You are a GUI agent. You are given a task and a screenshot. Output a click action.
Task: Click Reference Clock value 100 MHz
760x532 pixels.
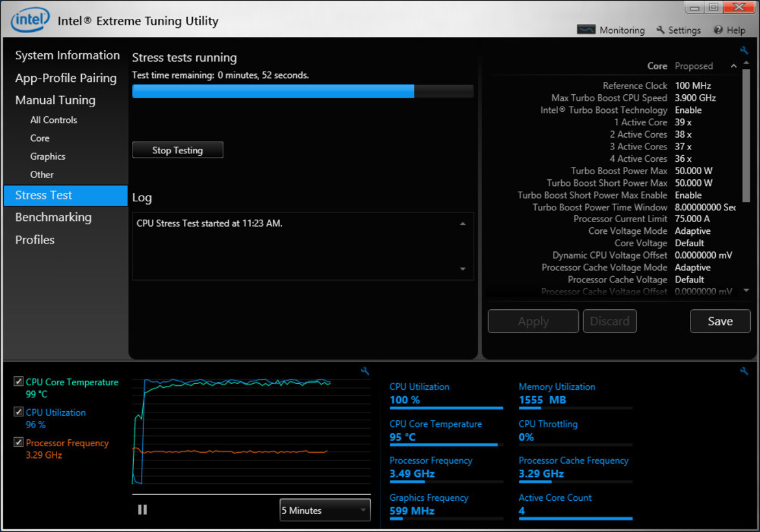tap(692, 86)
